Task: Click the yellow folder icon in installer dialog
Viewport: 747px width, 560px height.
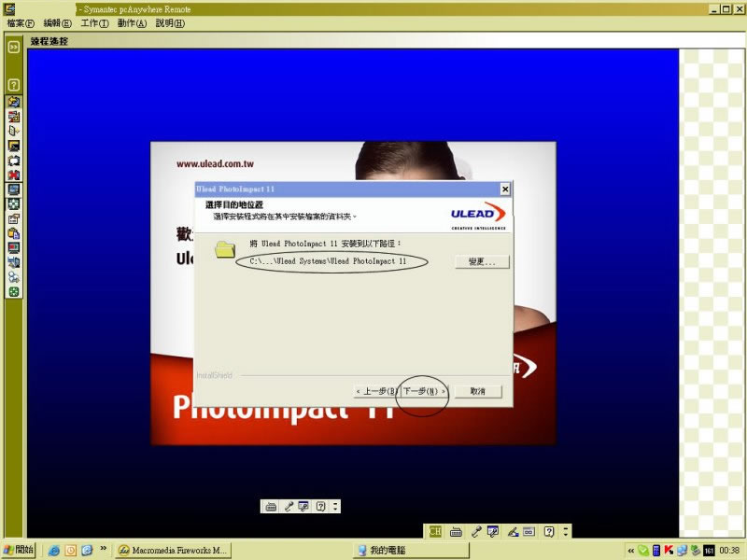Action: [x=224, y=249]
